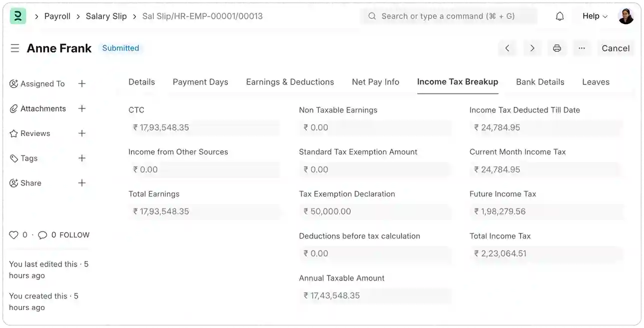Click the Share icon

coord(14,183)
